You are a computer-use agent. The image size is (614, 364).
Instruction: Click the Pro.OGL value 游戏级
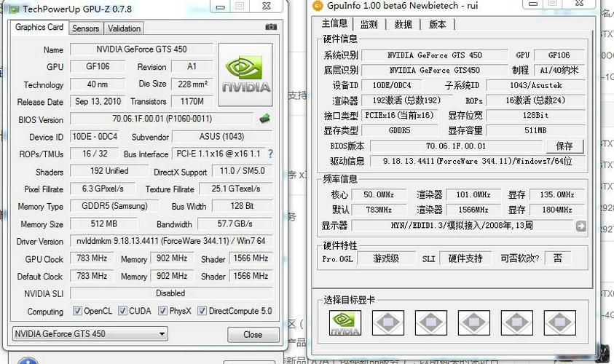point(386,258)
